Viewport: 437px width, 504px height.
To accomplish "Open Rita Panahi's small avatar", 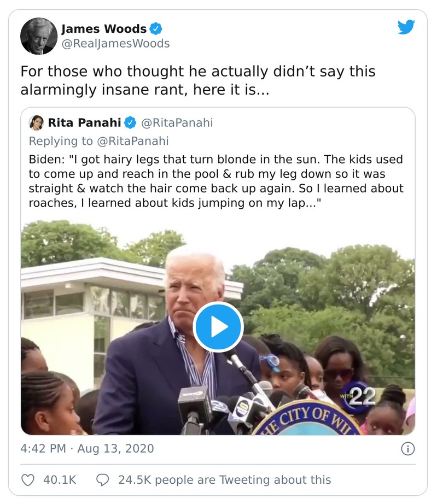I will [37, 122].
